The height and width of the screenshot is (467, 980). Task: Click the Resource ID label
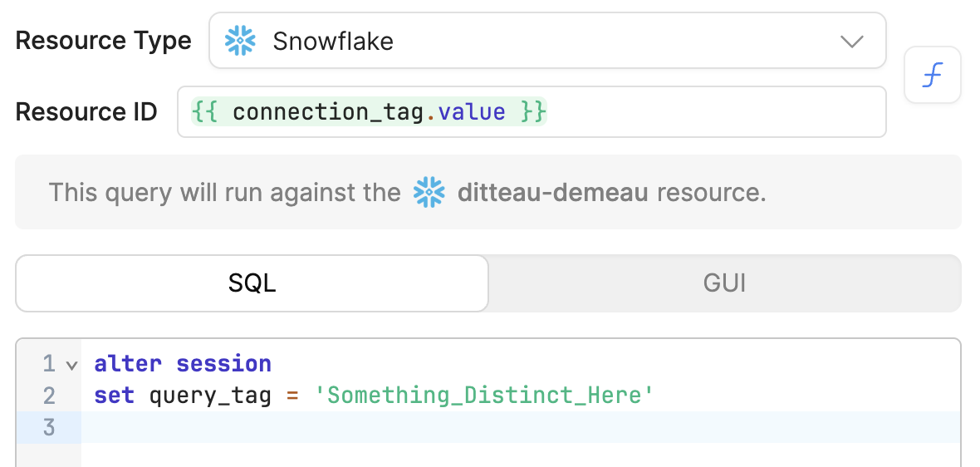(x=86, y=112)
